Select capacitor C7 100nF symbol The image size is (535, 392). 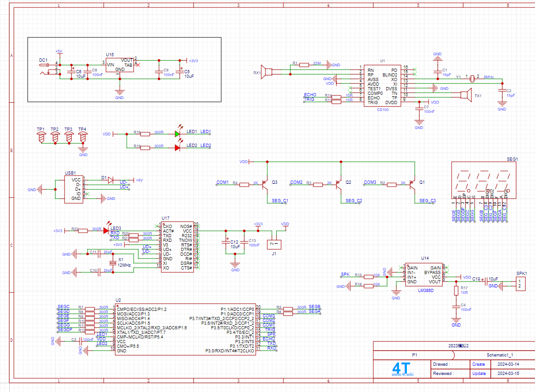[x=419, y=109]
